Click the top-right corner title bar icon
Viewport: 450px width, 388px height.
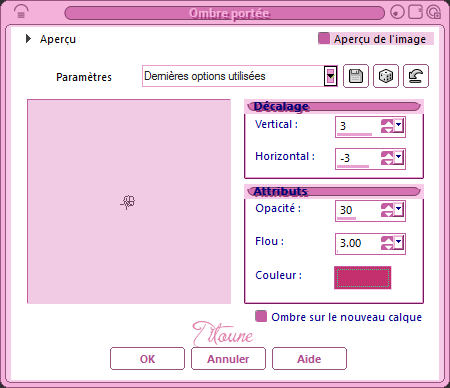coord(433,12)
